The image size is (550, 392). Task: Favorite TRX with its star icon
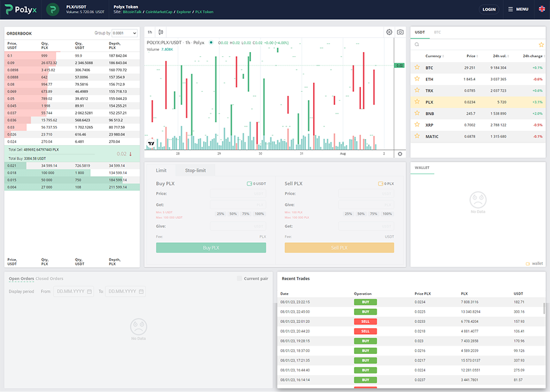417,90
